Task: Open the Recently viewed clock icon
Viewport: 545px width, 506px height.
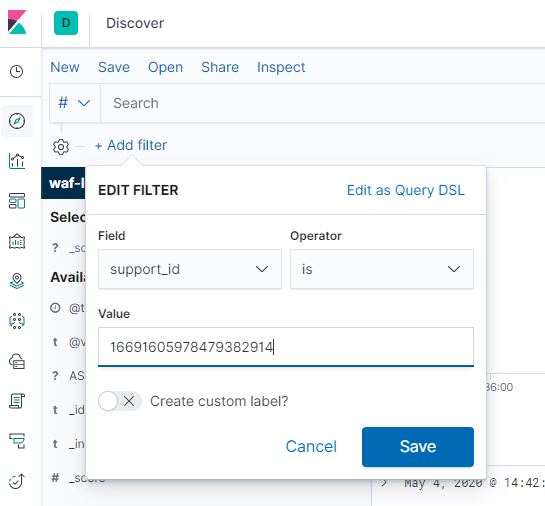Action: click(16, 72)
